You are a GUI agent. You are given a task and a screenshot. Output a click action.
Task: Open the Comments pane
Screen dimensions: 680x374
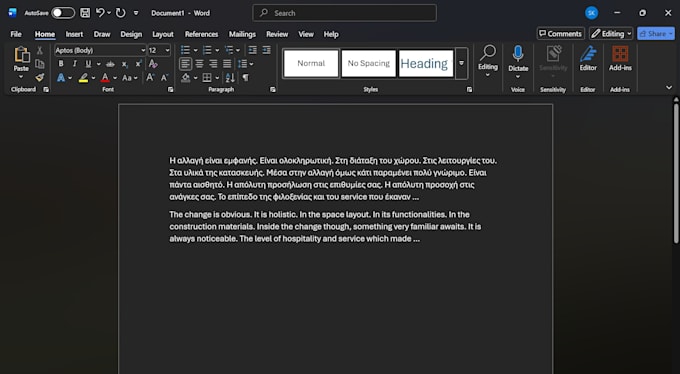[x=560, y=34]
